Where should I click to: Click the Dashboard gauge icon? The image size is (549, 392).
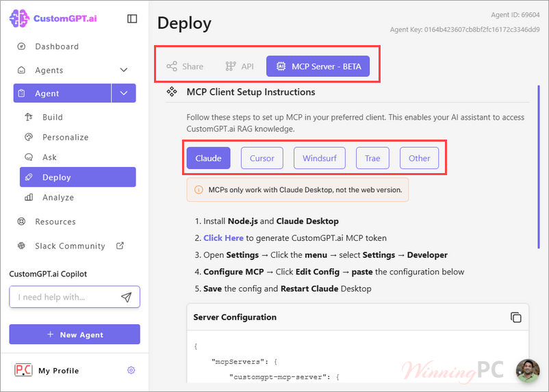point(21,47)
